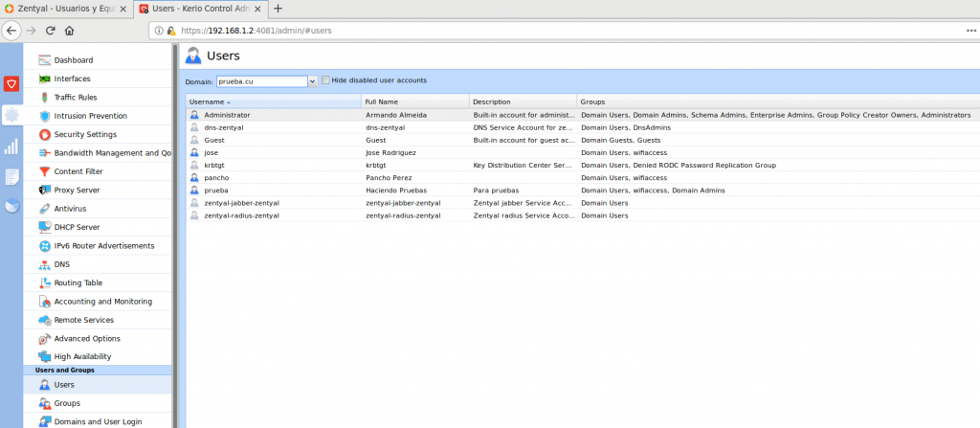Open the High Availability icon
The image size is (980, 428).
pos(44,356)
